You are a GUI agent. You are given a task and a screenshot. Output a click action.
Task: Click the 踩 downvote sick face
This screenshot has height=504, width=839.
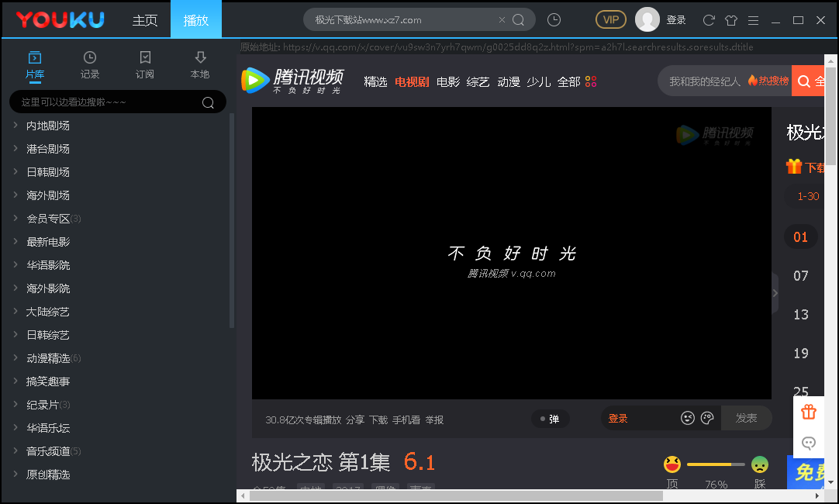tap(760, 464)
